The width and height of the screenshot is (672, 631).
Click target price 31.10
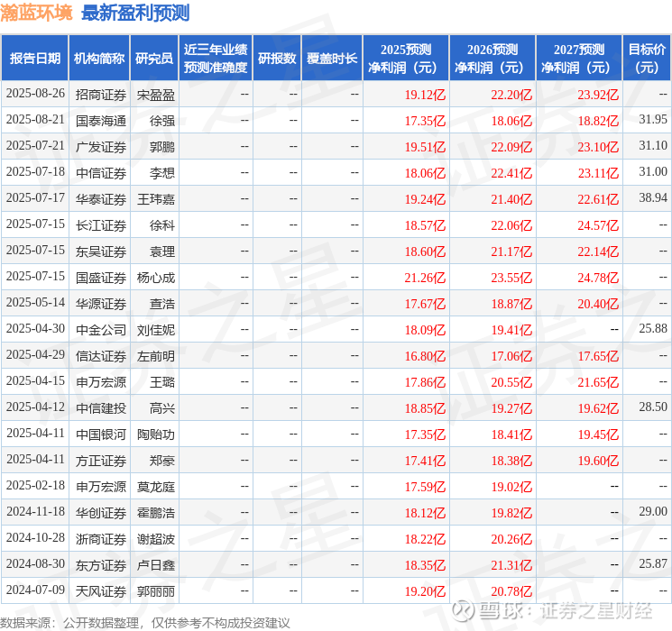click(x=653, y=146)
